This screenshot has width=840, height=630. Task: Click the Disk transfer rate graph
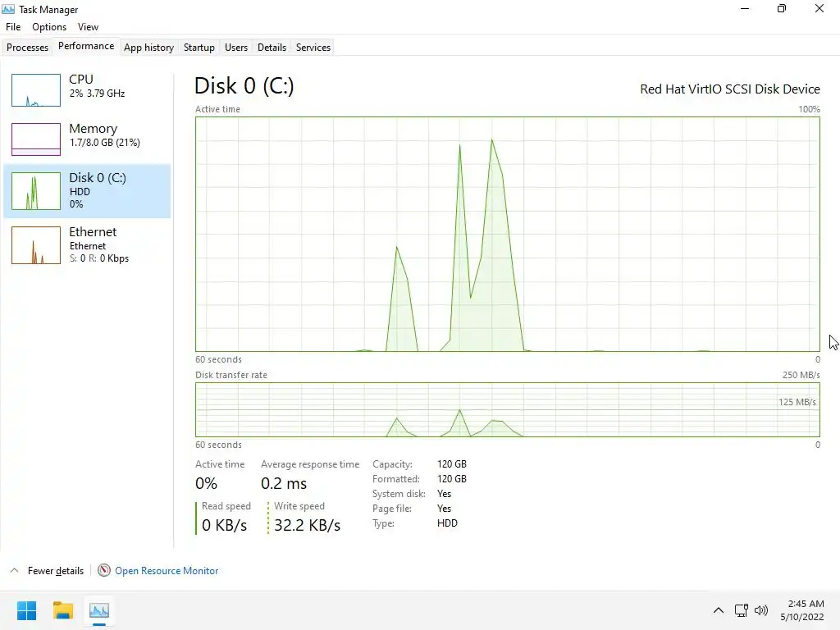[507, 410]
